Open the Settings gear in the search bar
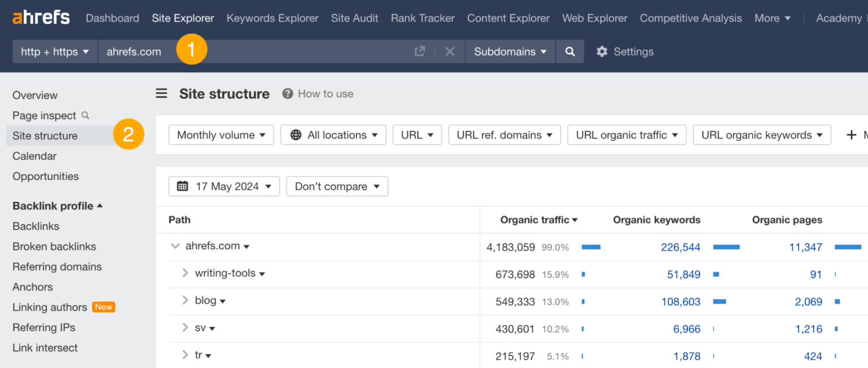 [602, 51]
